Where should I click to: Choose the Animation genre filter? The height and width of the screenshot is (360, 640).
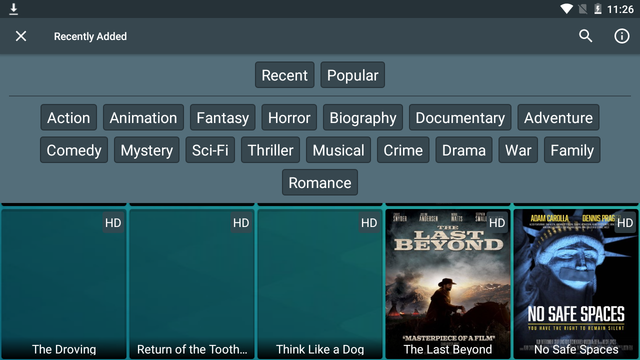click(143, 118)
